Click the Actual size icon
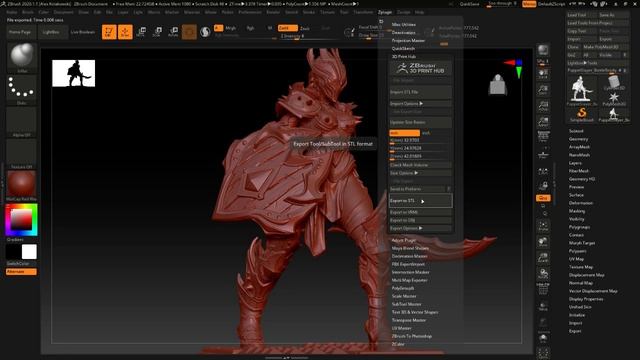This screenshot has width=640, height=360. pyautogui.click(x=543, y=106)
